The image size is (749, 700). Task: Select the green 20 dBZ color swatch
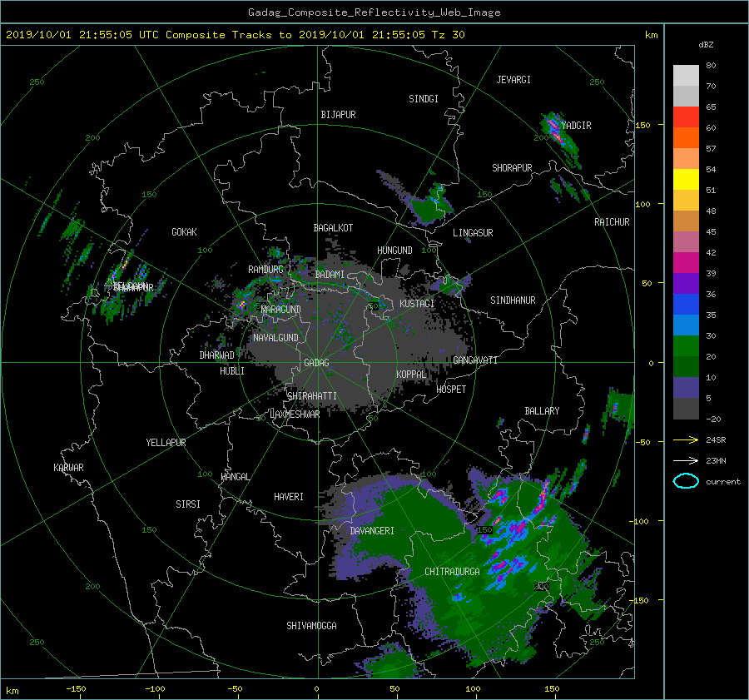(x=686, y=346)
